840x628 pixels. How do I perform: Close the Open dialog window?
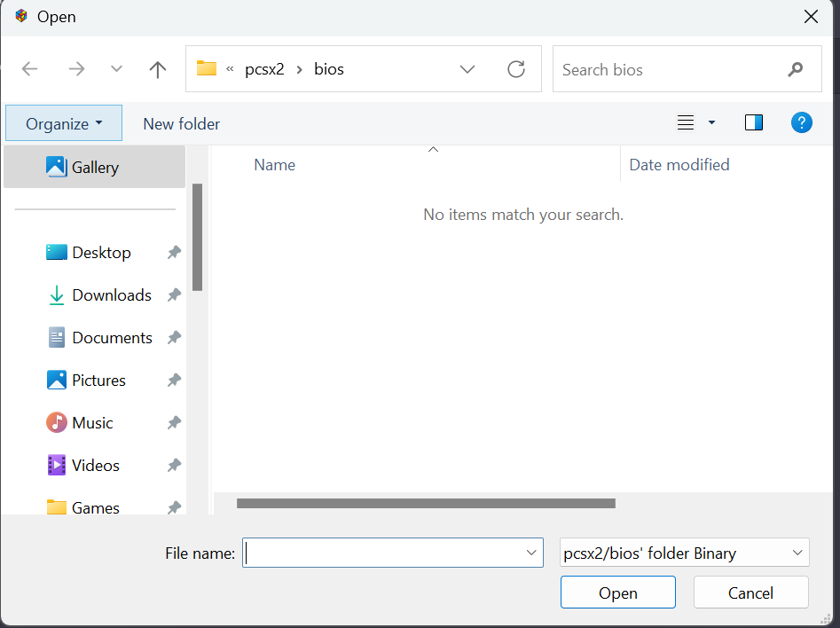tap(811, 17)
